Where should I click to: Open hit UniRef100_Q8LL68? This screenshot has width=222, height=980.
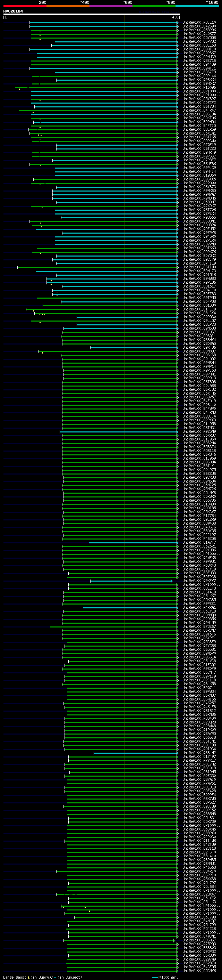199,45
